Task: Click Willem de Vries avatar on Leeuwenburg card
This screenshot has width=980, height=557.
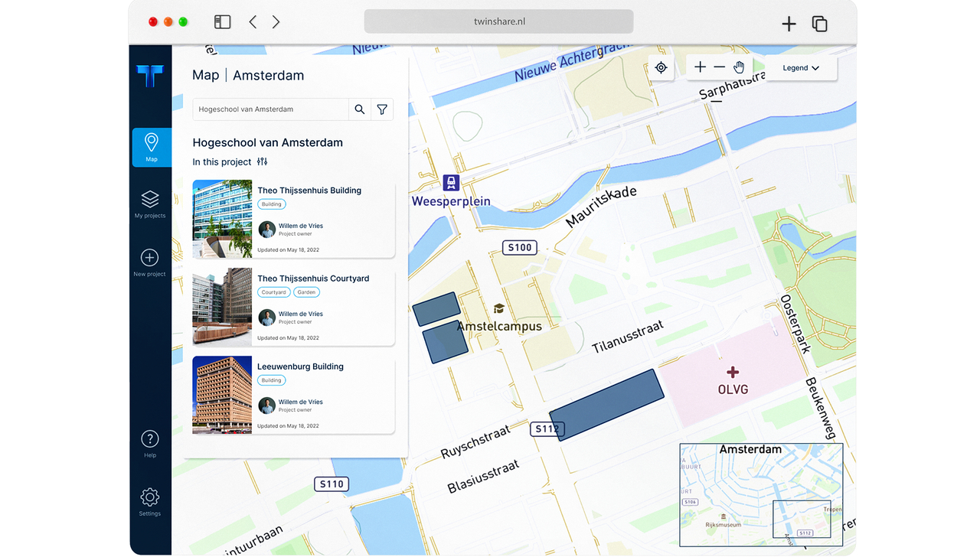Action: [x=266, y=406]
